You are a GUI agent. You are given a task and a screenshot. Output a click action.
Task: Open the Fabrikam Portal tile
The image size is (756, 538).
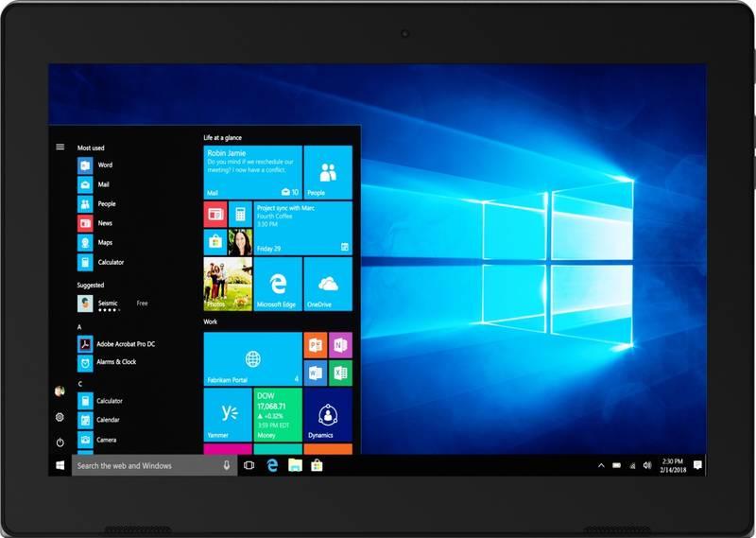[253, 359]
